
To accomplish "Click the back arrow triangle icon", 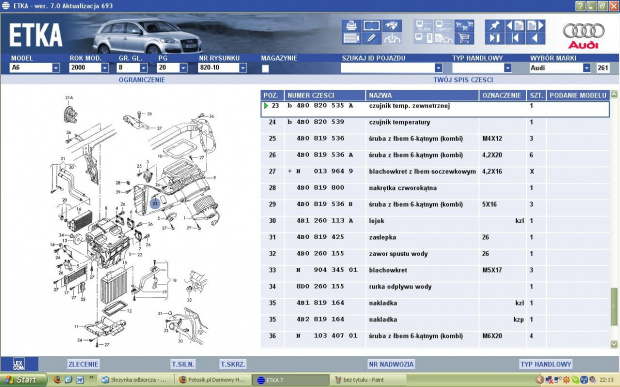I will (x=535, y=38).
